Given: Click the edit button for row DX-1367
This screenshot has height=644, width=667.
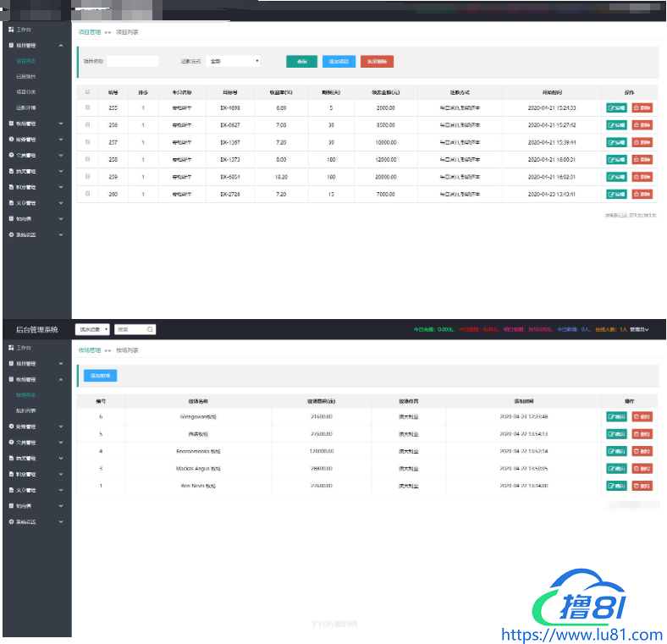Looking at the screenshot, I should 616,142.
